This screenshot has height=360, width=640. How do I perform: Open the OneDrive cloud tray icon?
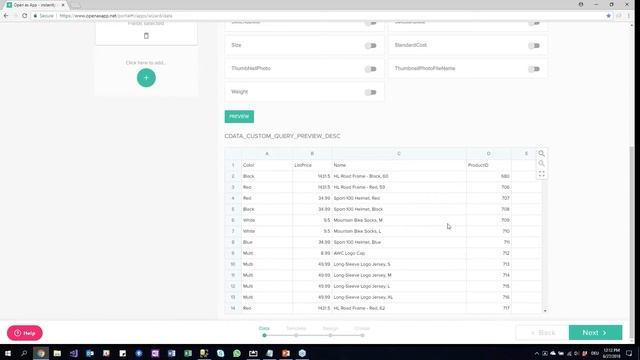(553, 353)
